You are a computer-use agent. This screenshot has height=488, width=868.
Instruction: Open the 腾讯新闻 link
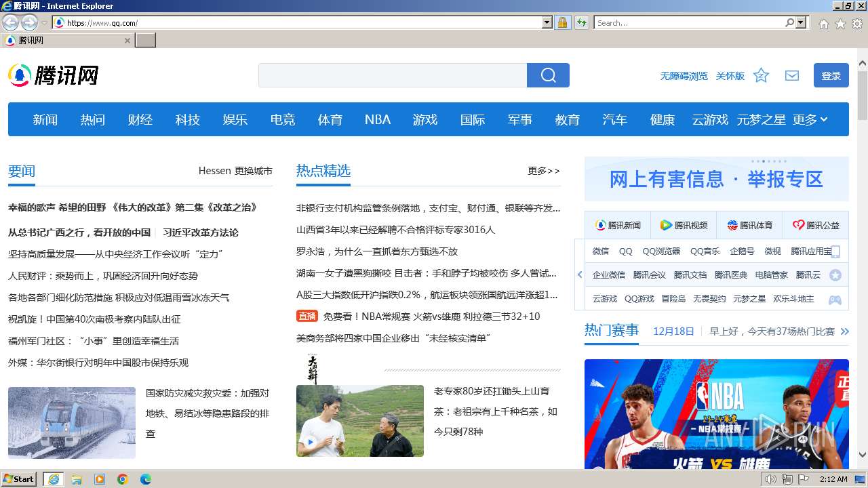coord(618,225)
